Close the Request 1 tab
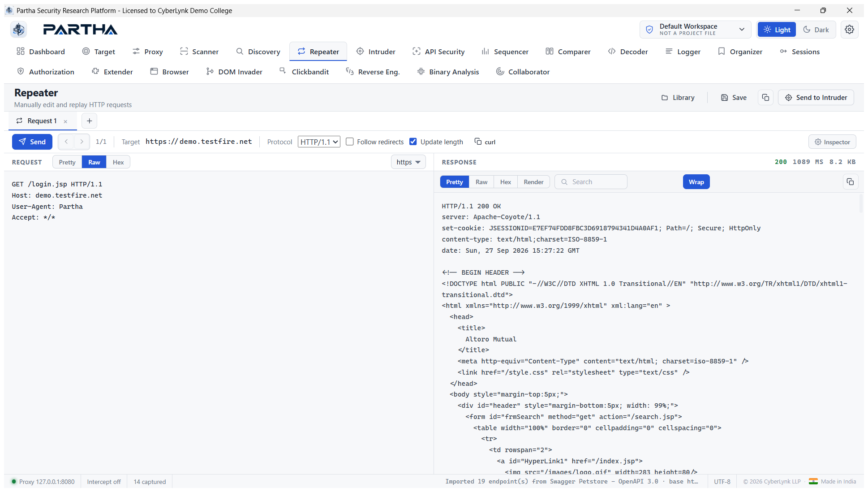The height and width of the screenshot is (492, 868). (x=65, y=121)
